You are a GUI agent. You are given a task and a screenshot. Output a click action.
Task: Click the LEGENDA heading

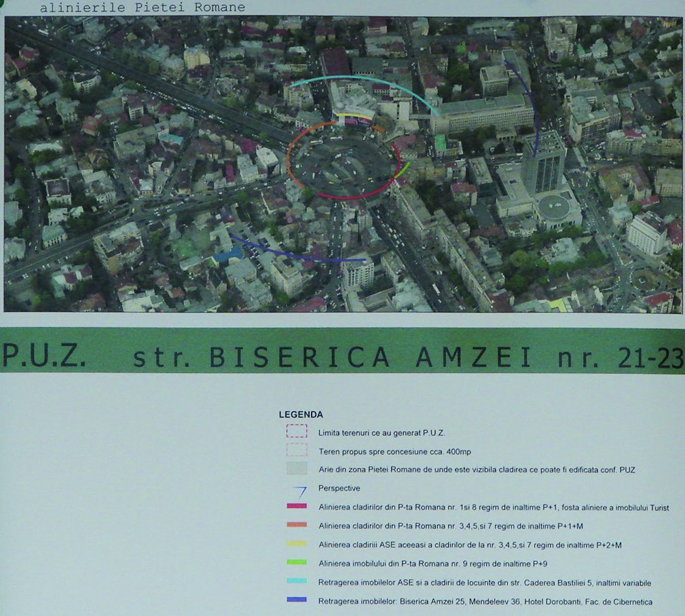(x=301, y=415)
